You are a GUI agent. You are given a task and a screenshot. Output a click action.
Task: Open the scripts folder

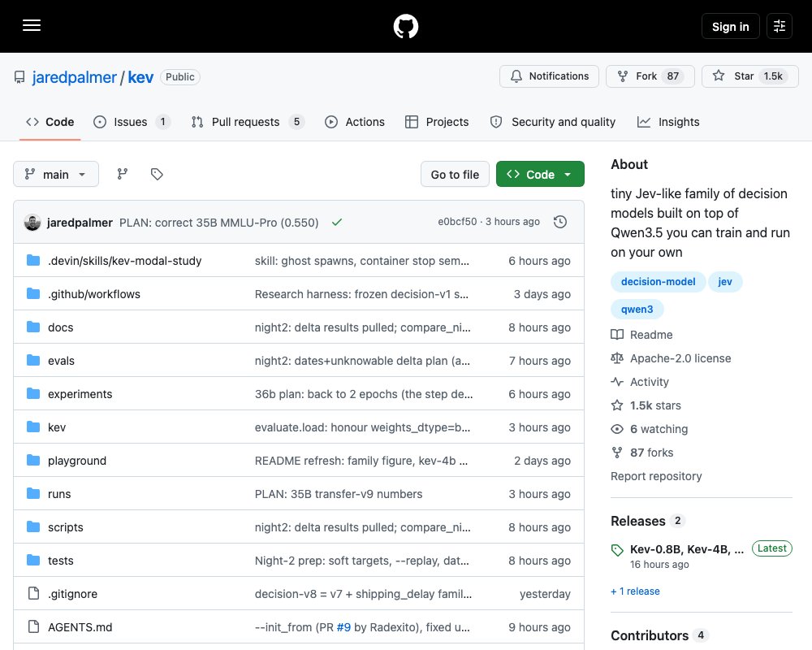(x=65, y=527)
